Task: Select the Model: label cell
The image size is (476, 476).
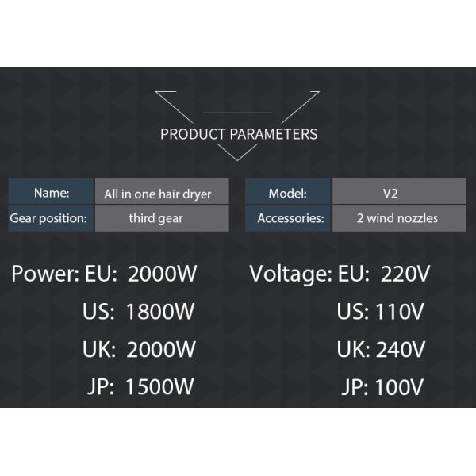Action: (288, 193)
